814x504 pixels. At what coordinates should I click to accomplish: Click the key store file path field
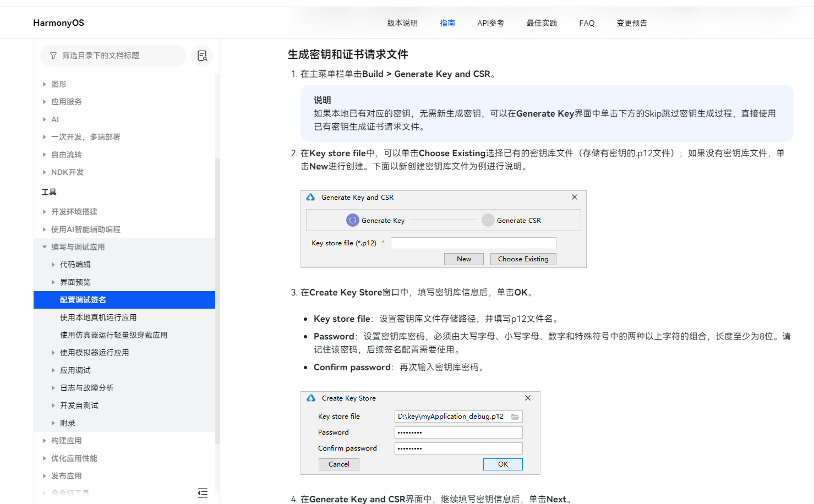(458, 417)
